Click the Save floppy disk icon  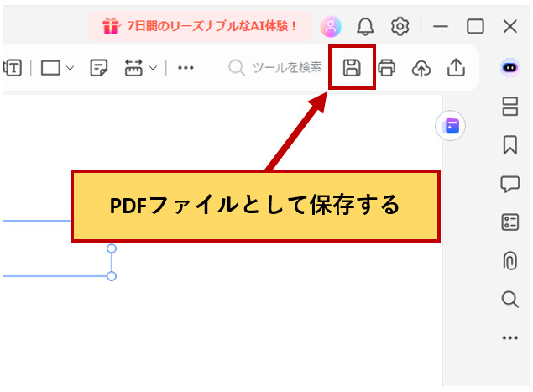coord(352,67)
